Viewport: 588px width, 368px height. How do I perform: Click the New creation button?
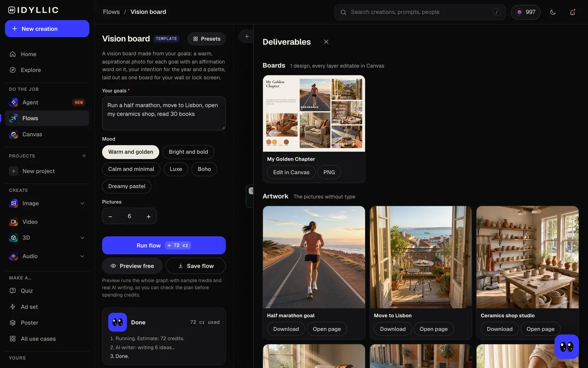pyautogui.click(x=47, y=29)
